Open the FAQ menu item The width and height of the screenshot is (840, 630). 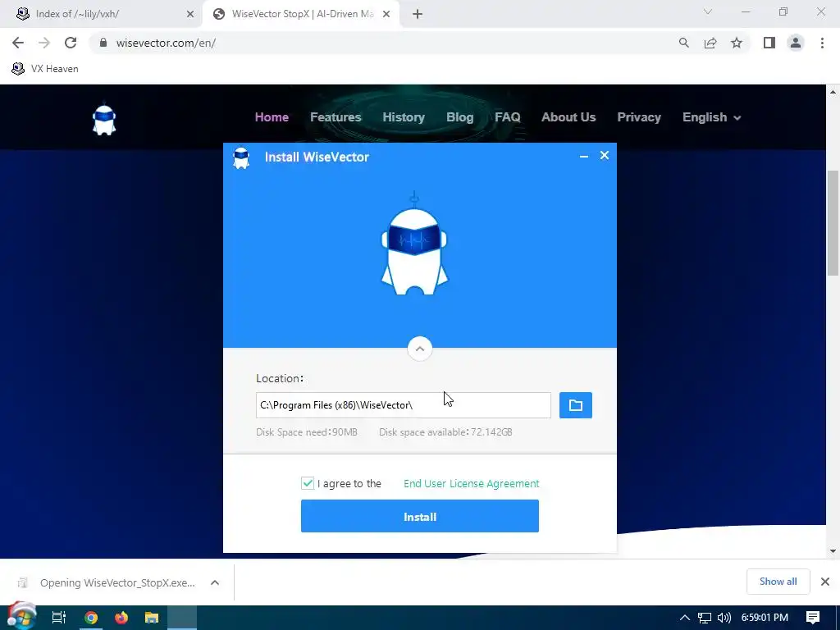coord(507,117)
